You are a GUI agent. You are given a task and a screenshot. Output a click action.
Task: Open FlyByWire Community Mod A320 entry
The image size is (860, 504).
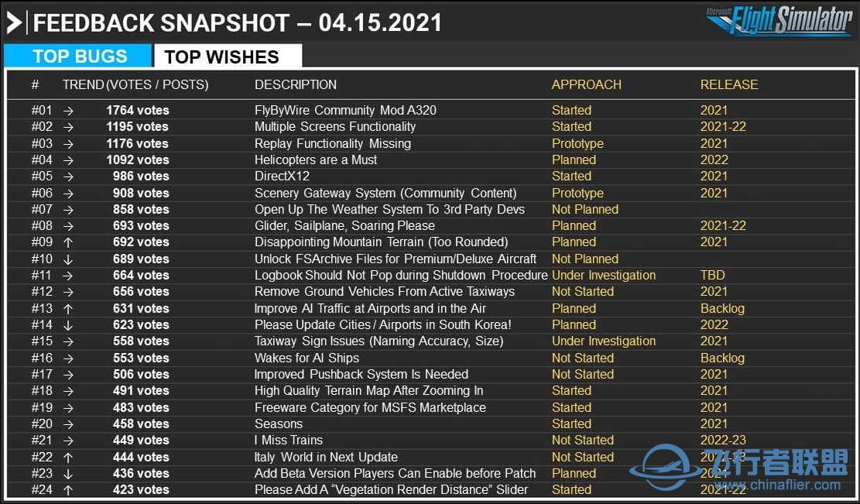coord(345,110)
